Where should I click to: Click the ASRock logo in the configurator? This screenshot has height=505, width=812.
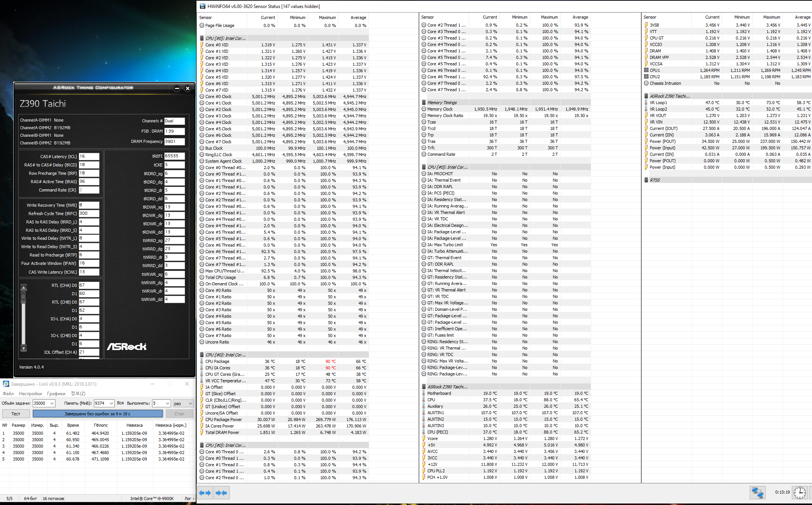point(127,347)
